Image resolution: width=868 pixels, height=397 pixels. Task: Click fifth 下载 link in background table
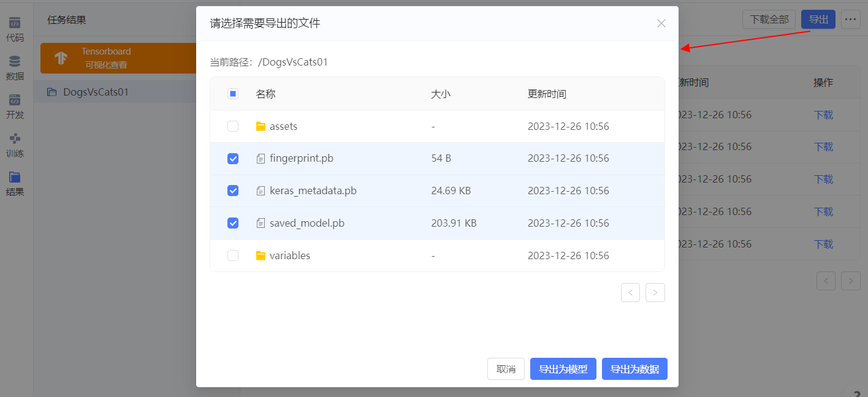pos(823,244)
